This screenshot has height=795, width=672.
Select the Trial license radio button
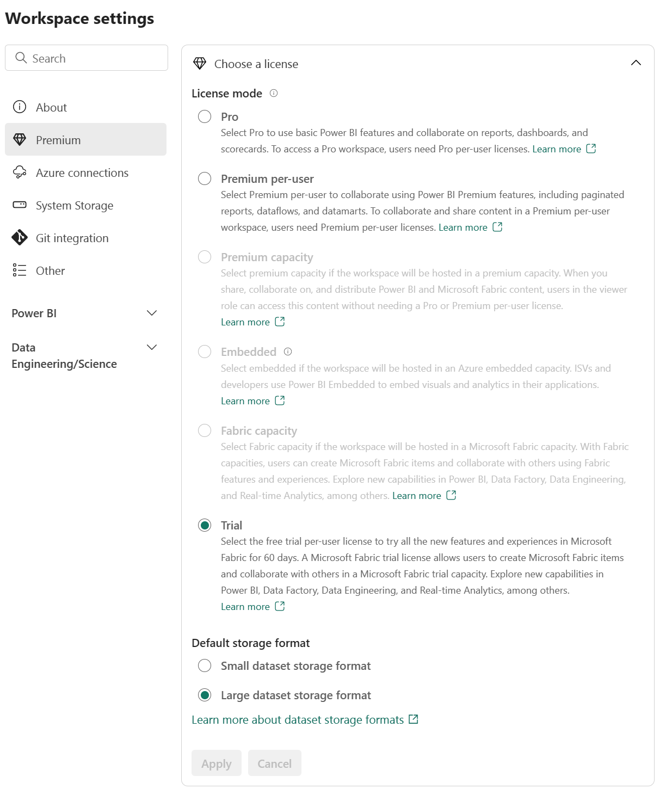(x=205, y=525)
